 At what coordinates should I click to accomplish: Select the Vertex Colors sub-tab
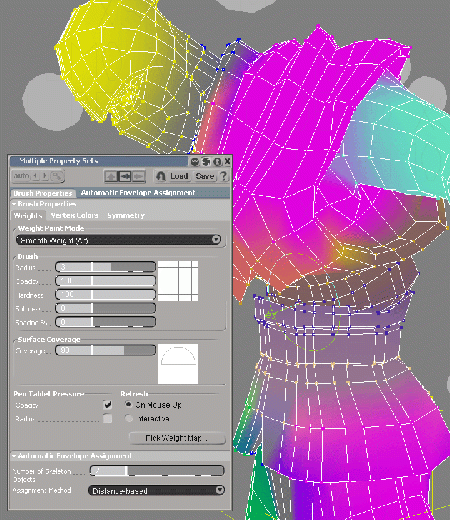(74, 216)
